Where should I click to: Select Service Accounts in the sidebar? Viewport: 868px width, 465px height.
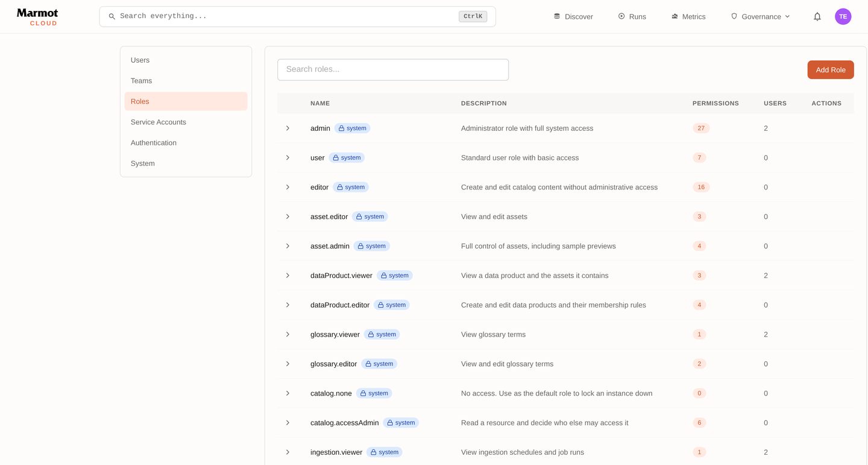[x=186, y=122]
